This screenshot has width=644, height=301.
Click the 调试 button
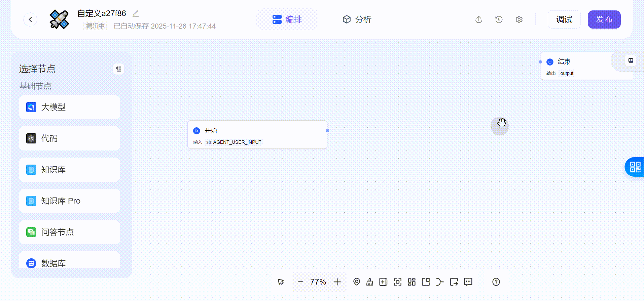tap(564, 19)
